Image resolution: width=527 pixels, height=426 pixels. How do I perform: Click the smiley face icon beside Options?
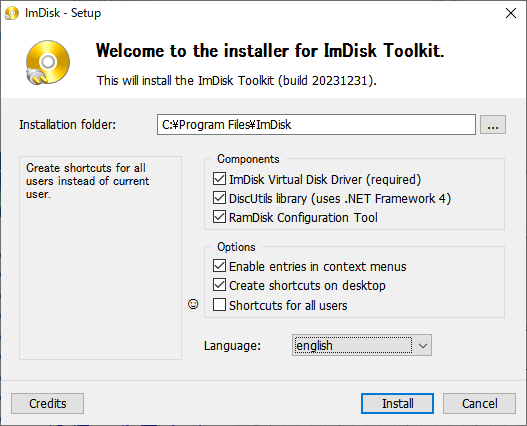point(193,304)
